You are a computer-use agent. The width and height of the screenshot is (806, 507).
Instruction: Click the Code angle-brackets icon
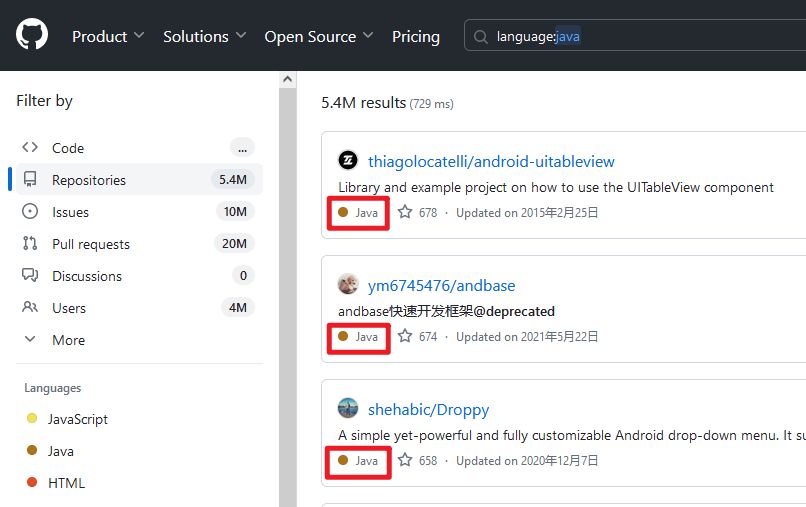coord(30,147)
